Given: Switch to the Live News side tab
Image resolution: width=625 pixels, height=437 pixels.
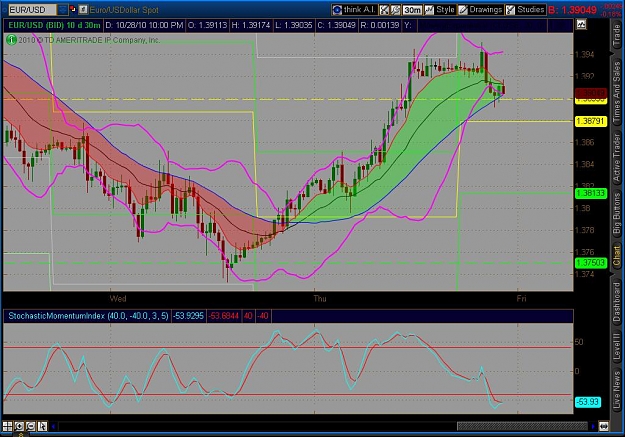Looking at the screenshot, I should point(617,389).
